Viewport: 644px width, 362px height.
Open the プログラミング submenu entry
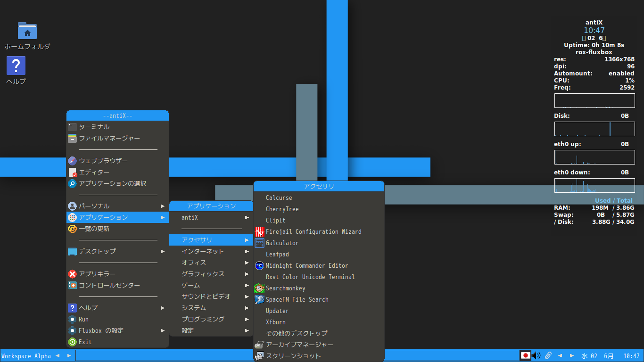coord(211,319)
